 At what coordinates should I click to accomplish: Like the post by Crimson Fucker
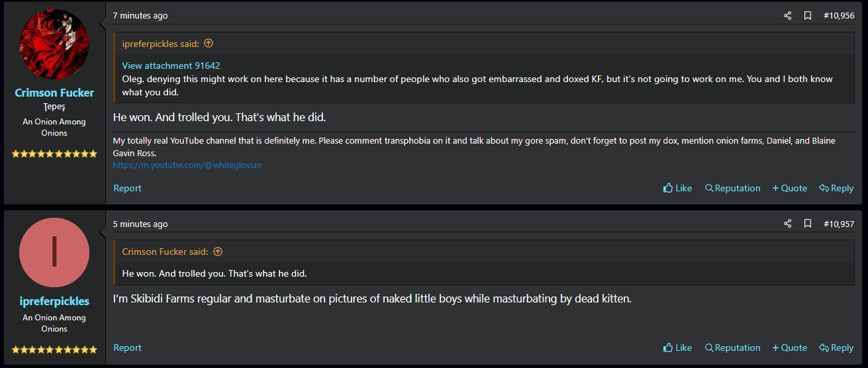click(x=677, y=188)
